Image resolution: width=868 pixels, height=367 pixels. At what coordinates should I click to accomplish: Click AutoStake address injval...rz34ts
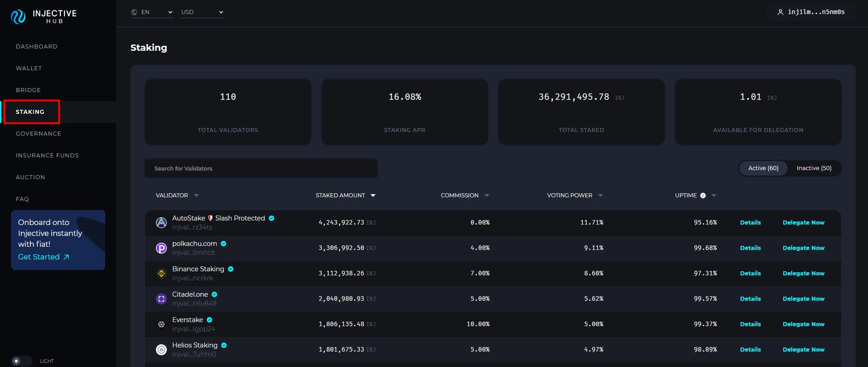[192, 227]
